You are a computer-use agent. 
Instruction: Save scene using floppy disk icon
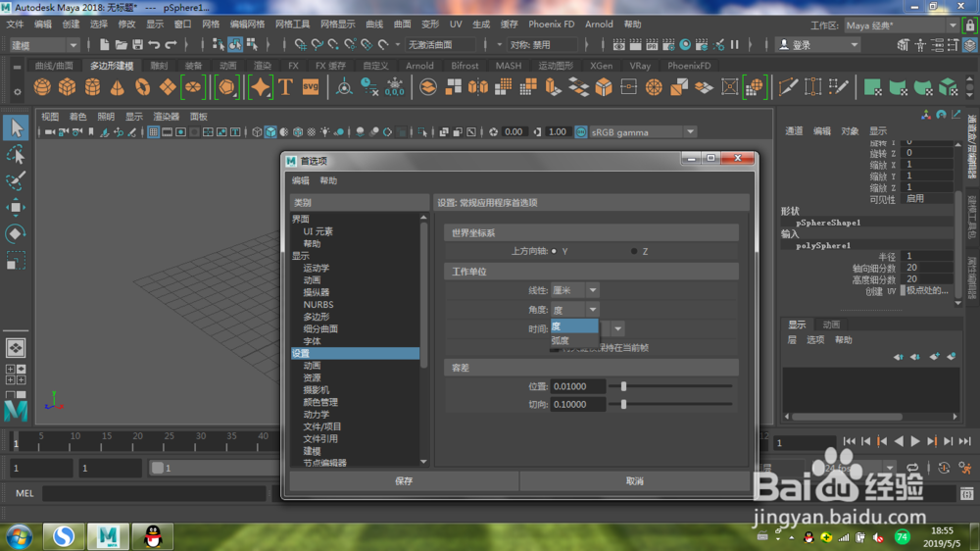(137, 44)
